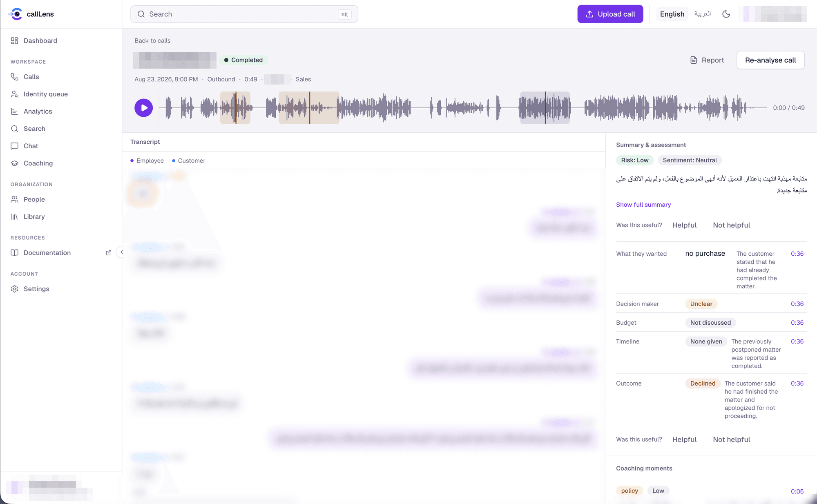Click the Customer speaker legend label

[192, 161]
